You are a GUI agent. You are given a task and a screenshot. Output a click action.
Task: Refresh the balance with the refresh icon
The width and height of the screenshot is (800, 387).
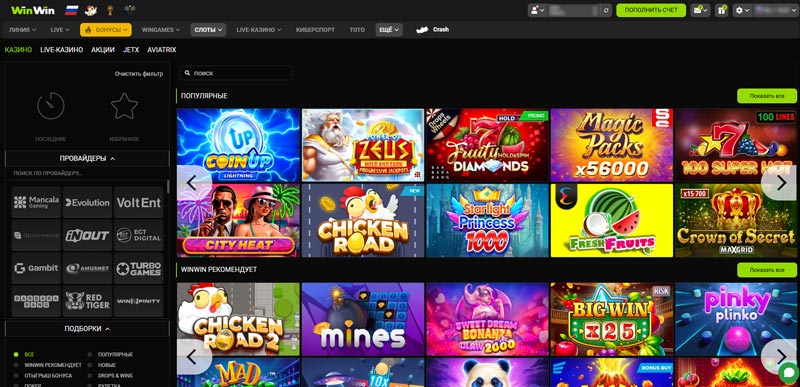tap(606, 10)
